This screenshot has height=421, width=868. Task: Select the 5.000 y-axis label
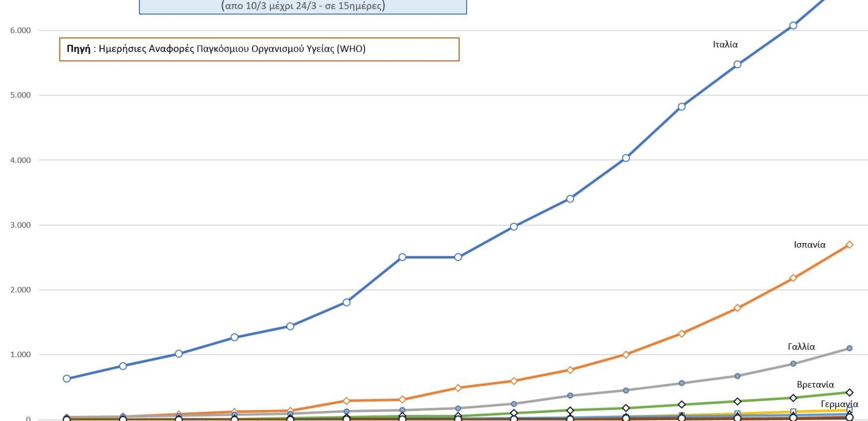[x=21, y=95]
